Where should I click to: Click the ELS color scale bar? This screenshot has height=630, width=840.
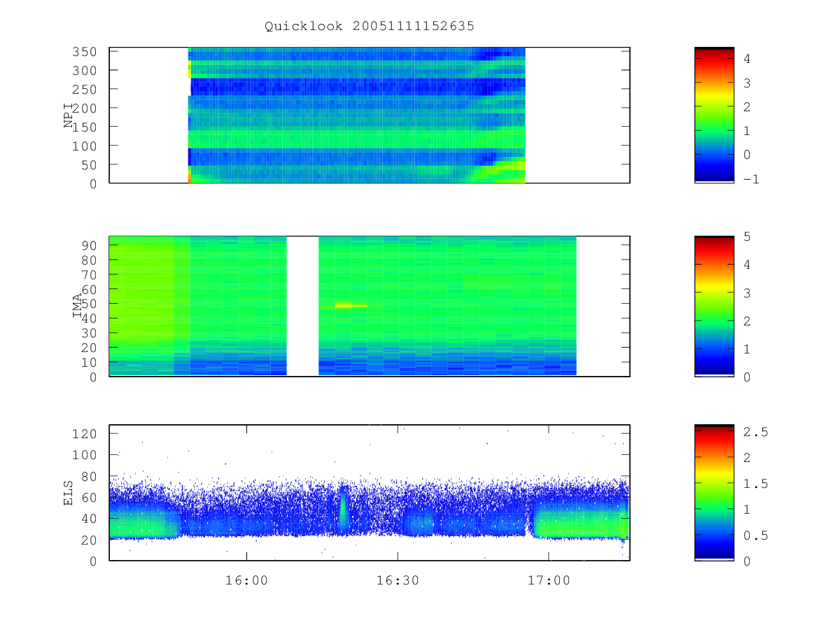pos(714,492)
